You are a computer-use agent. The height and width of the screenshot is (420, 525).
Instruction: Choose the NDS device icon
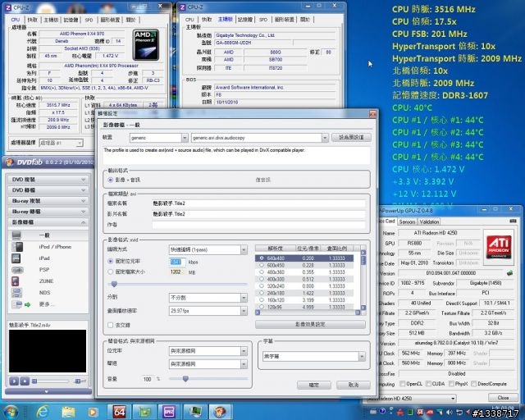(x=16, y=292)
